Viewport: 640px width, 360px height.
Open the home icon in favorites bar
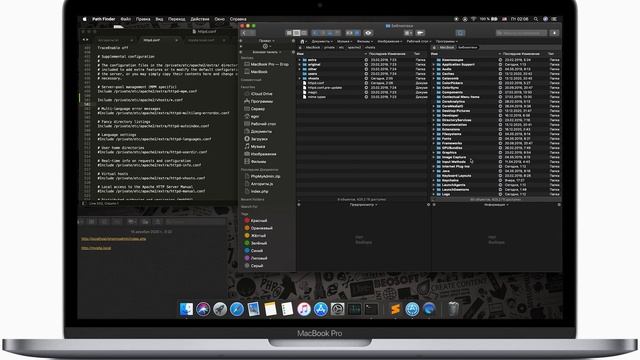pos(302,41)
